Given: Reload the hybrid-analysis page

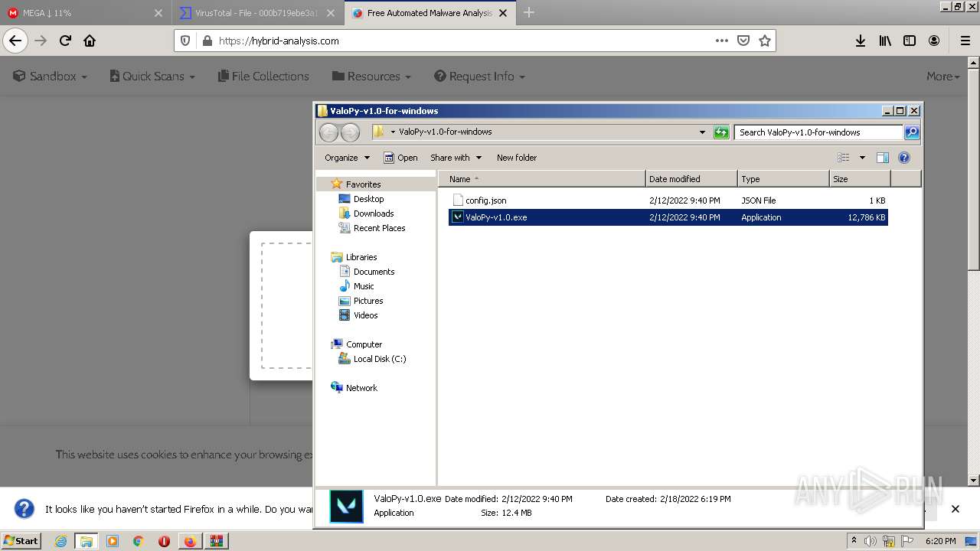Looking at the screenshot, I should coord(65,41).
